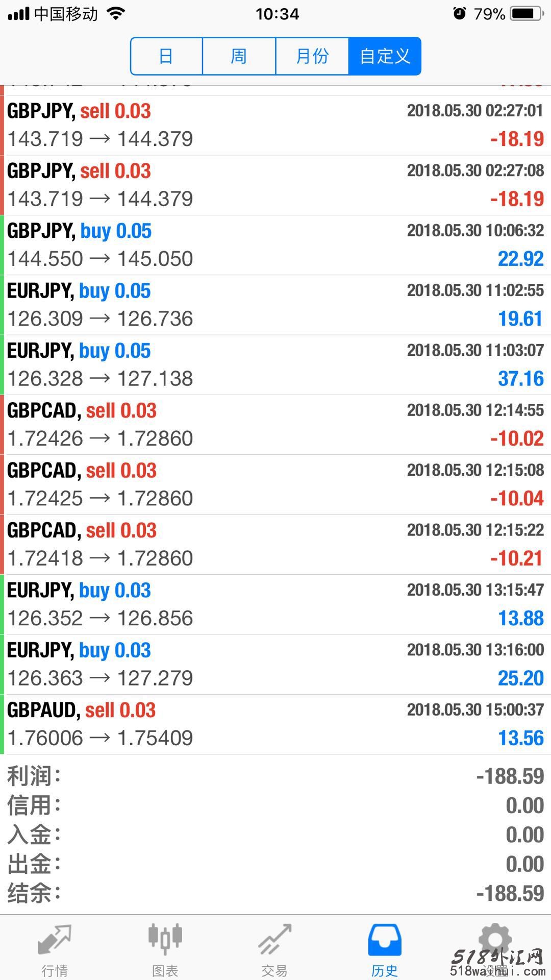Open the GBPJPY buy 0.05 trade row

(x=275, y=245)
